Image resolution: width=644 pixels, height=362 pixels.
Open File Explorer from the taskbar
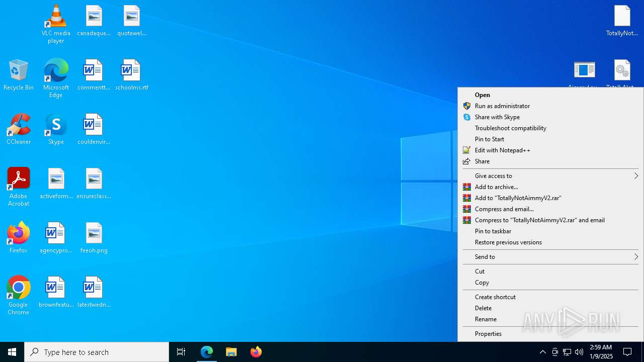231,352
